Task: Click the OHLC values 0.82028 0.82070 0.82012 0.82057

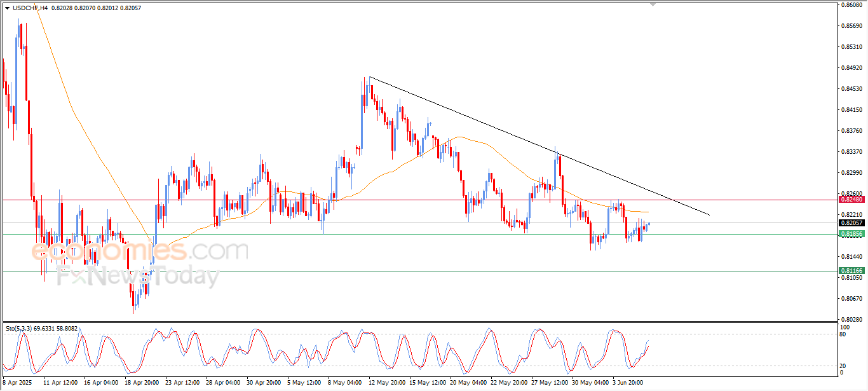Action: click(95, 8)
